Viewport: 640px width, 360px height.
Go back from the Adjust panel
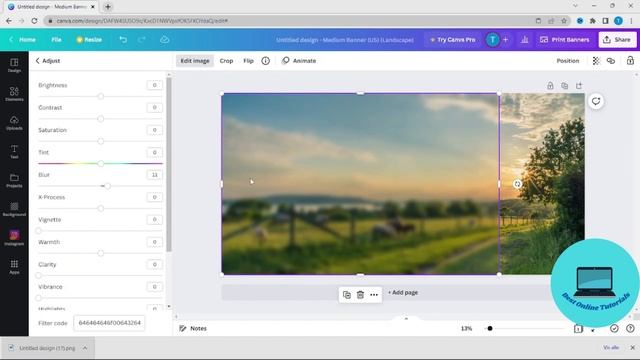click(x=38, y=61)
